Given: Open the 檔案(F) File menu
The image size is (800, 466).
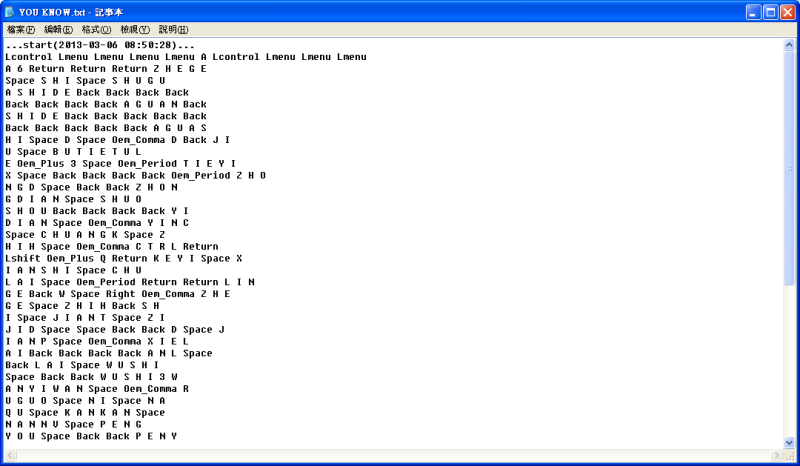Looking at the screenshot, I should click(x=21, y=30).
